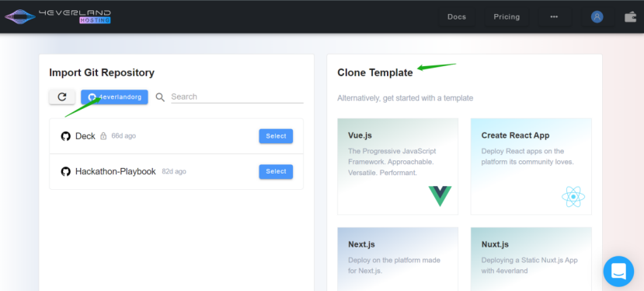Click the Import Git Repository heading
The height and width of the screenshot is (291, 644).
point(102,73)
